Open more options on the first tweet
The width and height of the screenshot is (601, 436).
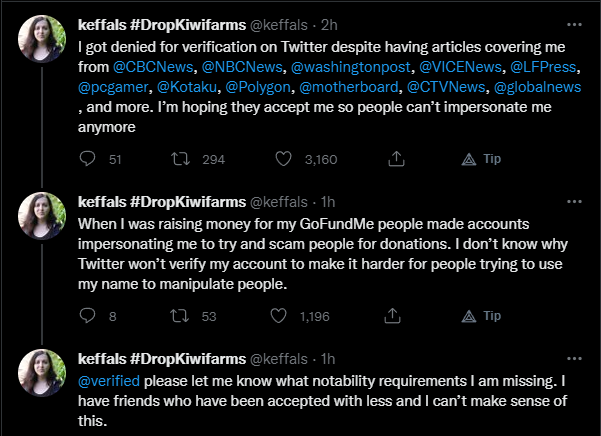tap(573, 22)
